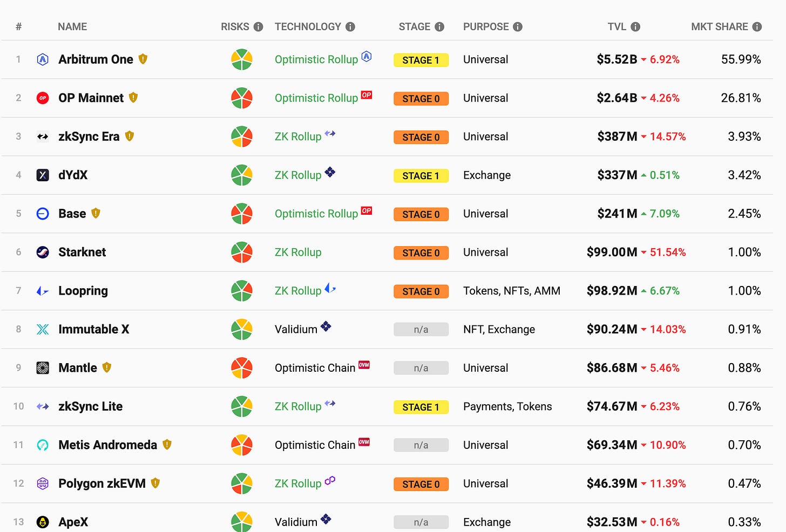Click the $98.92M Loopring TVL value
786x532 pixels.
(612, 291)
